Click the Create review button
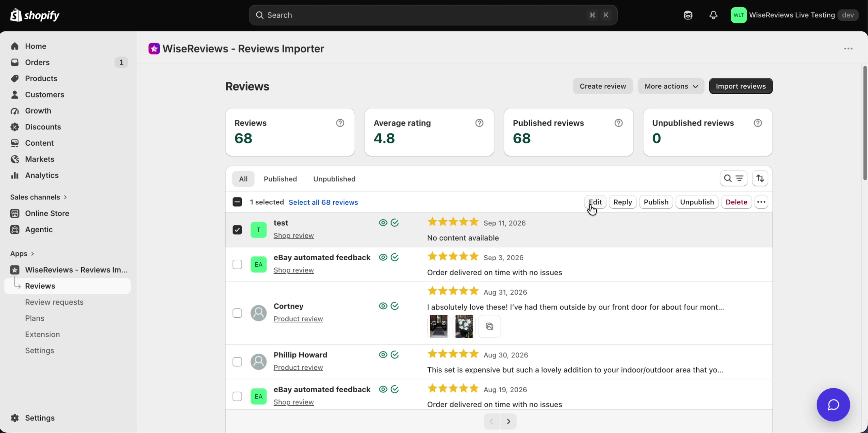Viewport: 868px width, 433px height. coord(602,86)
